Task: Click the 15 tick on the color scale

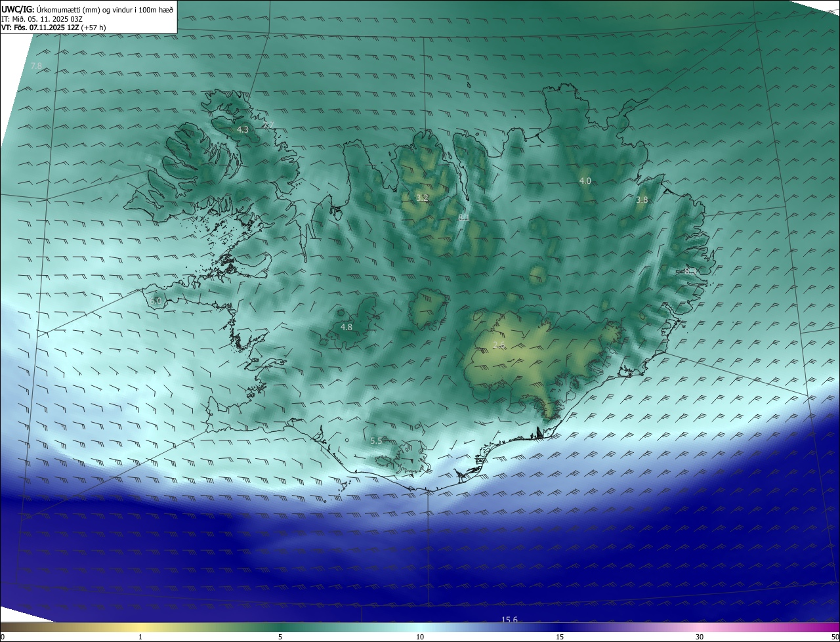Action: pos(560,637)
